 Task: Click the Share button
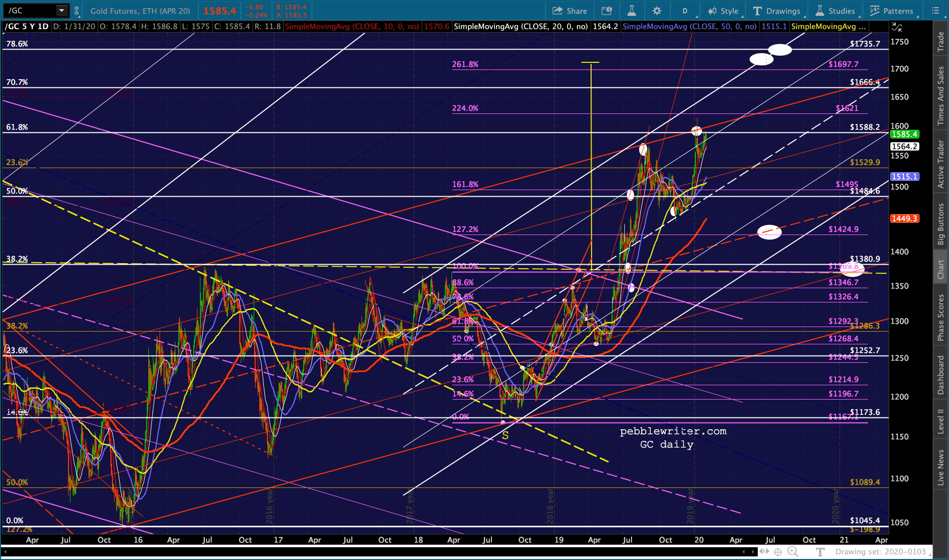click(570, 11)
